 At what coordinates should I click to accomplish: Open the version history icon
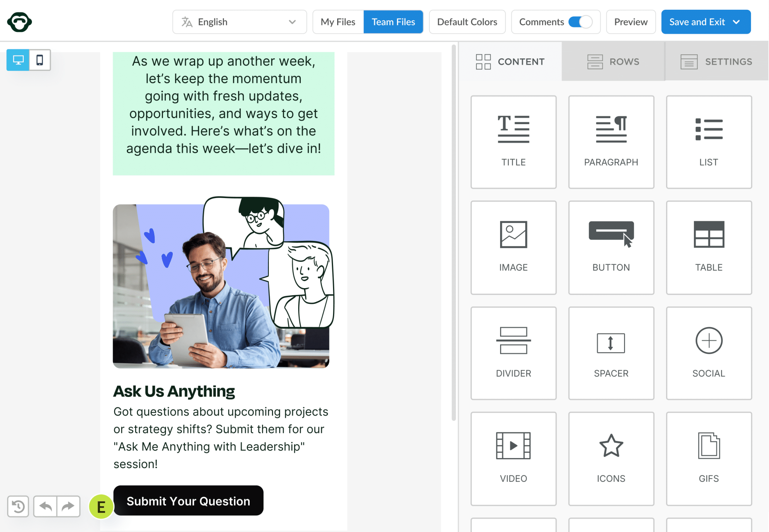pyautogui.click(x=18, y=506)
